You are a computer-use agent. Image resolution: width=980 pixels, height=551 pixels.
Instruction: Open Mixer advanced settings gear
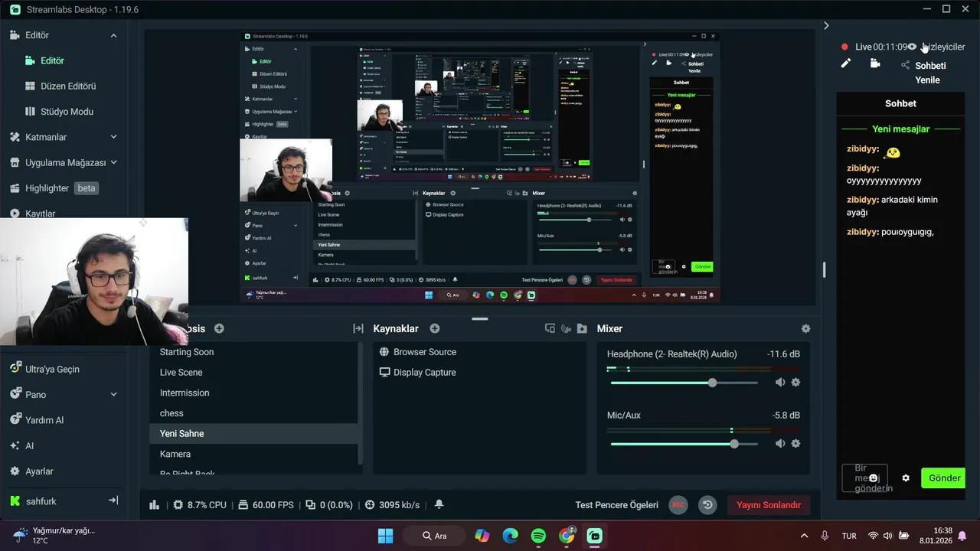tap(805, 328)
